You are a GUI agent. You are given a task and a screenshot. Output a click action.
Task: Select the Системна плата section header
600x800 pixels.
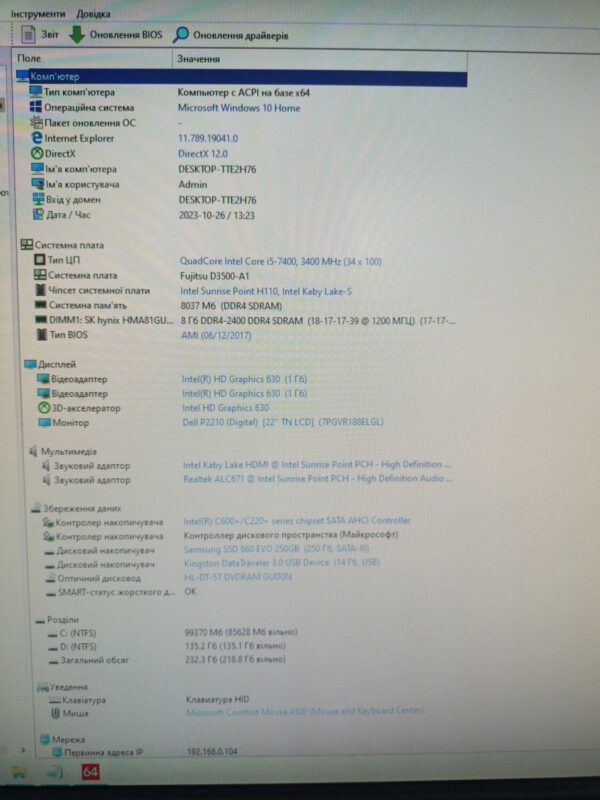[x=62, y=245]
